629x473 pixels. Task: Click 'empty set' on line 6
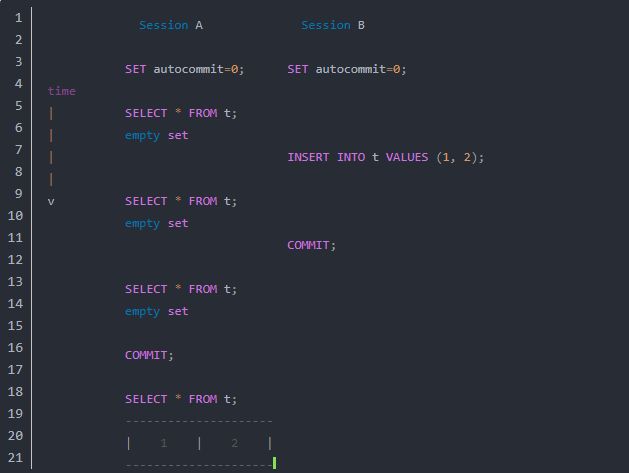156,136
